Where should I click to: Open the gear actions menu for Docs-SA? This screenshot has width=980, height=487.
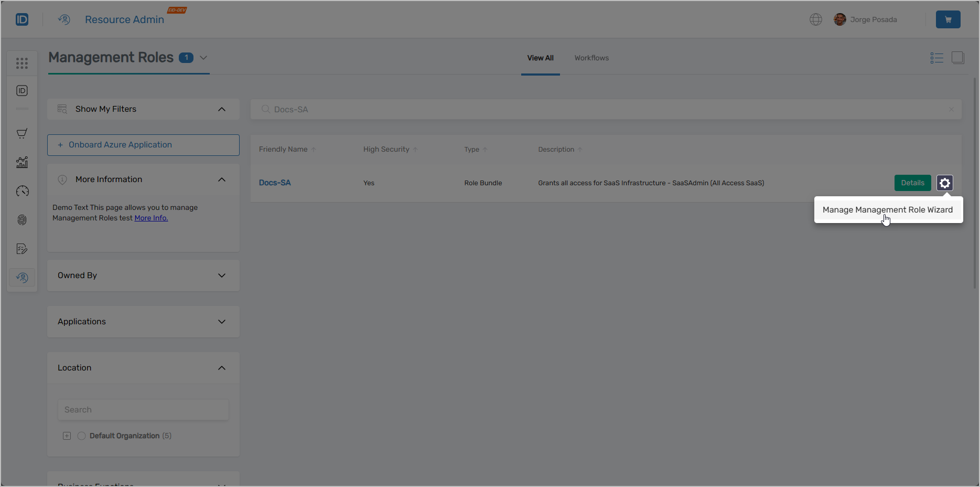[944, 183]
